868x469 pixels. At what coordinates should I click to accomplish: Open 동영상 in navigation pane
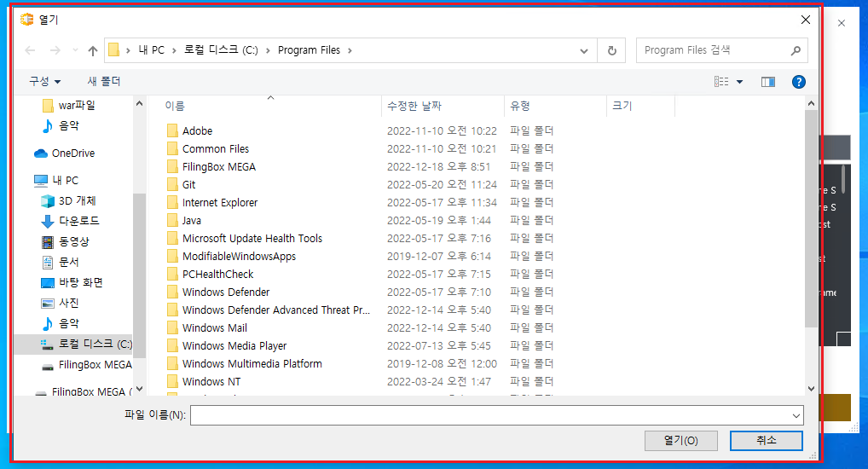coord(66,241)
